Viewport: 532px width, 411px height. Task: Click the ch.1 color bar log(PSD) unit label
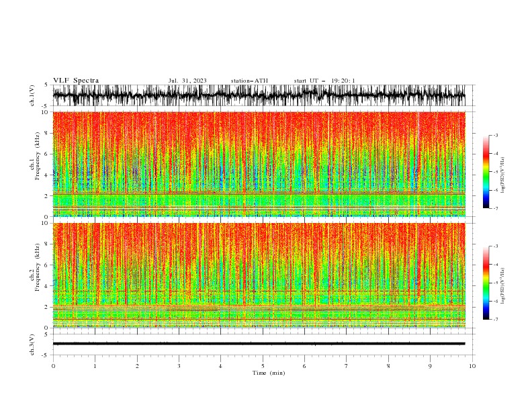[x=503, y=175]
